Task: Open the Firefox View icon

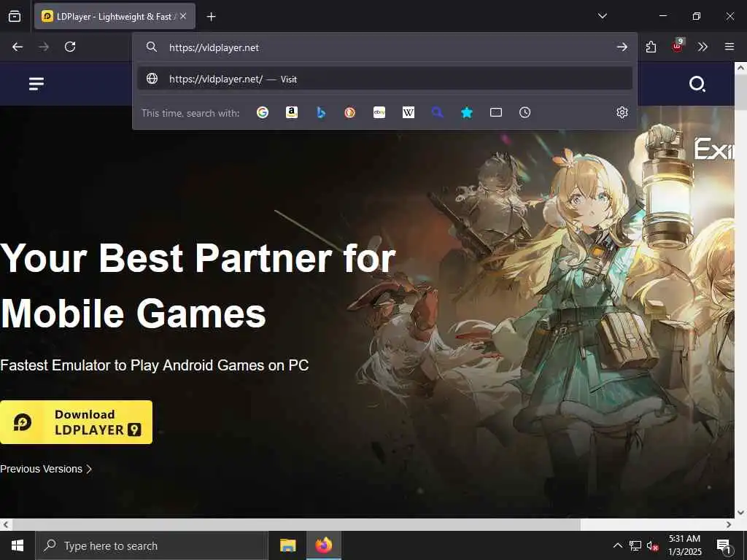Action: [x=15, y=16]
